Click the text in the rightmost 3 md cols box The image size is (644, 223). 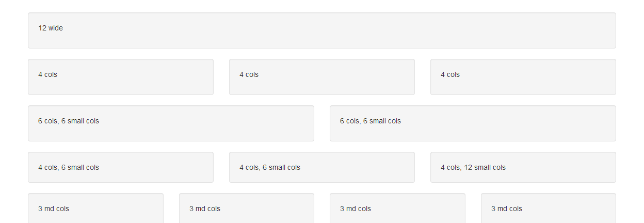click(507, 209)
